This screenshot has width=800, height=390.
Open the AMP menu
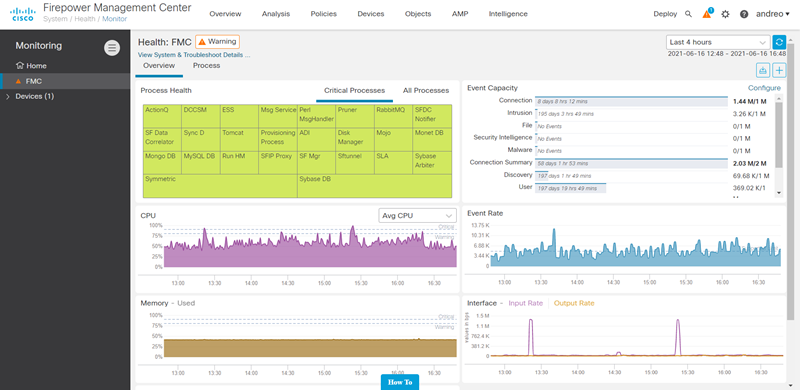tap(460, 14)
